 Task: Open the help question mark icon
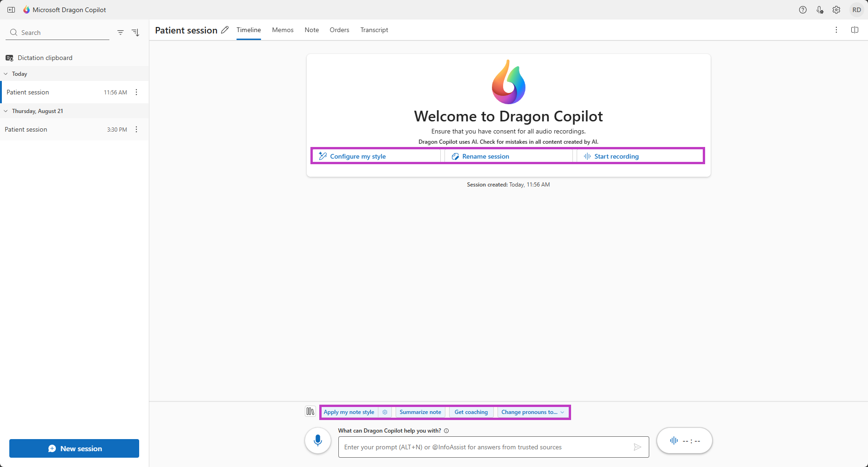803,10
